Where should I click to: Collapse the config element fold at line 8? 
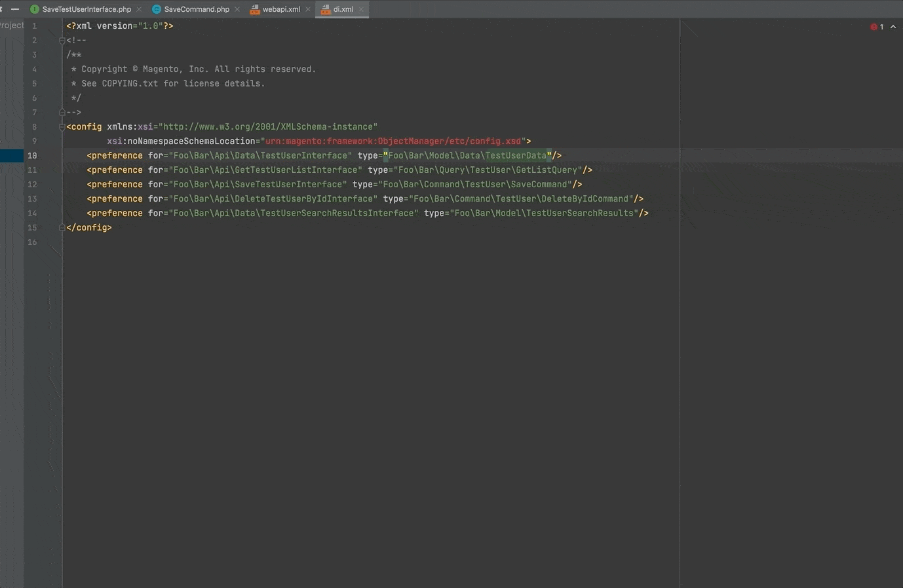click(62, 127)
